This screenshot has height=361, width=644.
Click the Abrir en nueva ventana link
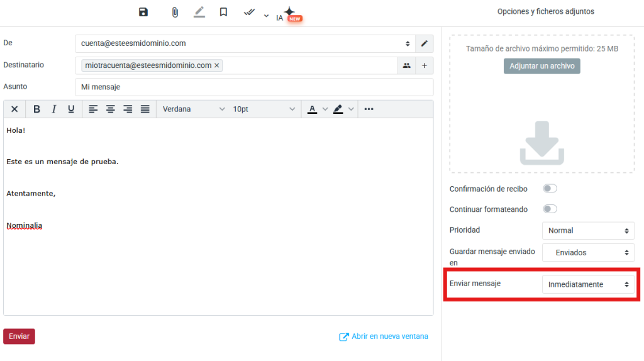point(384,336)
